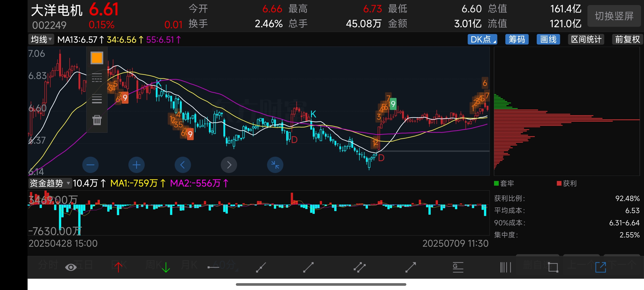
Task: Tap the bottom home indicator bar
Action: [x=321, y=284]
